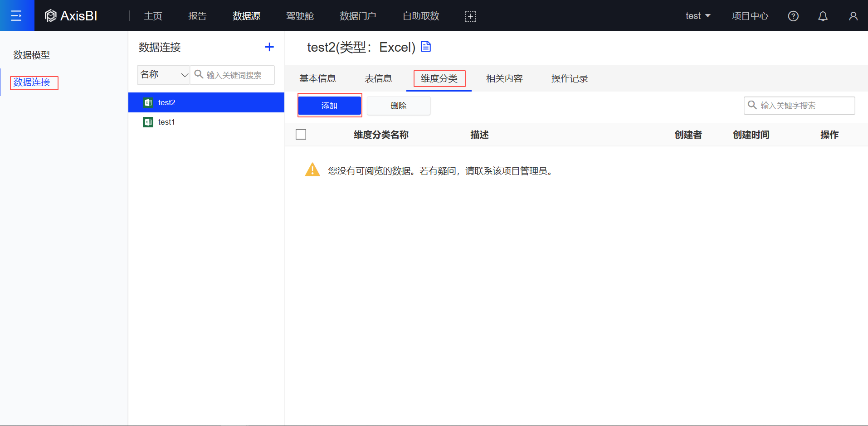Viewport: 868px width, 426px height.
Task: Switch to the 表信息 tab
Action: 378,79
